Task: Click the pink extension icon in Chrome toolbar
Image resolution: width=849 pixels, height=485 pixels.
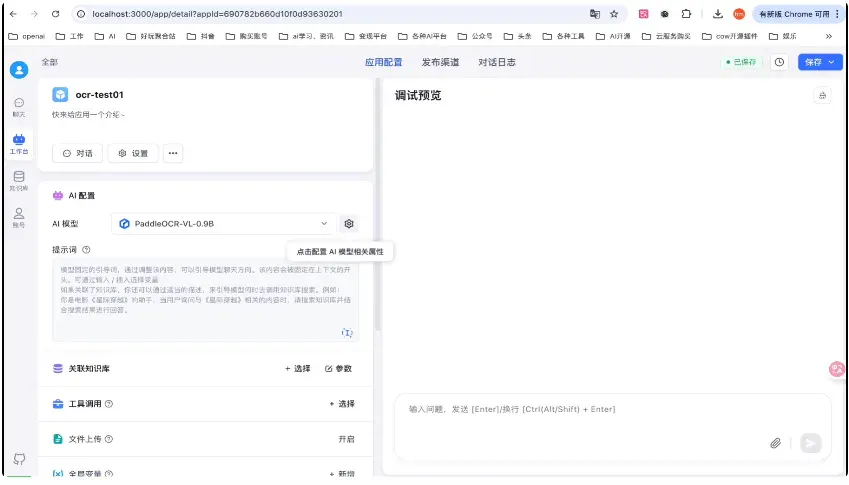Action: [x=643, y=14]
